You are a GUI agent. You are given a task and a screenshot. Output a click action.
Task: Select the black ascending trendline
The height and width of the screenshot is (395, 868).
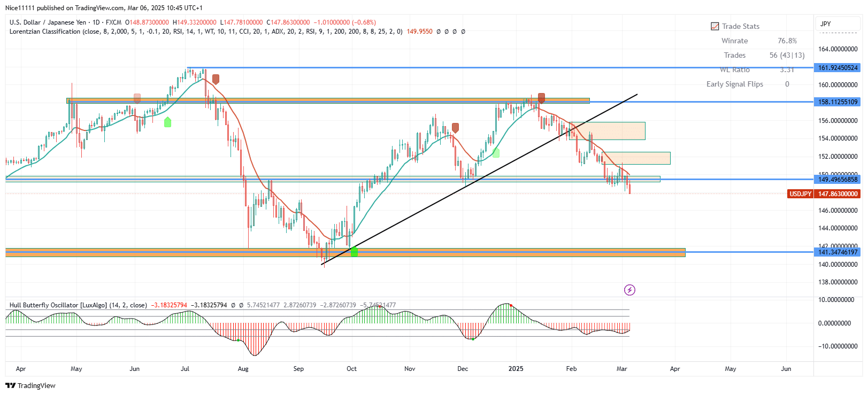(x=479, y=179)
